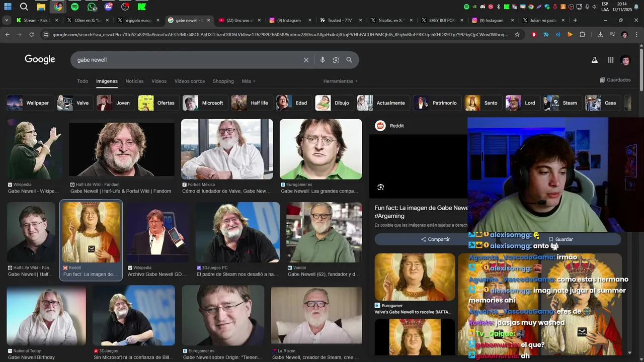The image size is (644, 362).
Task: Search by image with Google Lens
Action: click(336, 60)
